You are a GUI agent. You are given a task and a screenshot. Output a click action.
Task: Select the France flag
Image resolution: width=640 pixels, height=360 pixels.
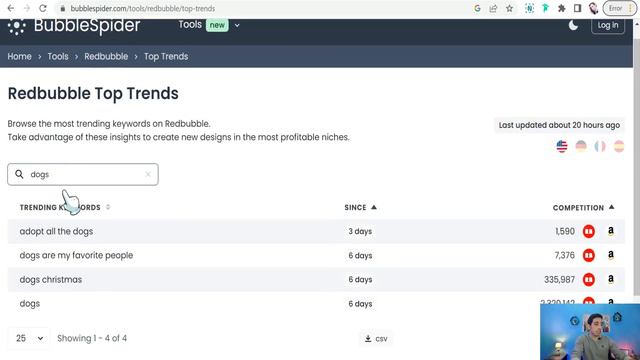point(600,146)
